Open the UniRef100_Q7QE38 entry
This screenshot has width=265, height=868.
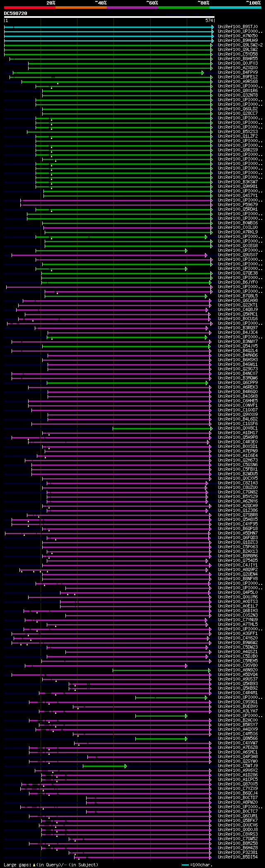(x=238, y=273)
